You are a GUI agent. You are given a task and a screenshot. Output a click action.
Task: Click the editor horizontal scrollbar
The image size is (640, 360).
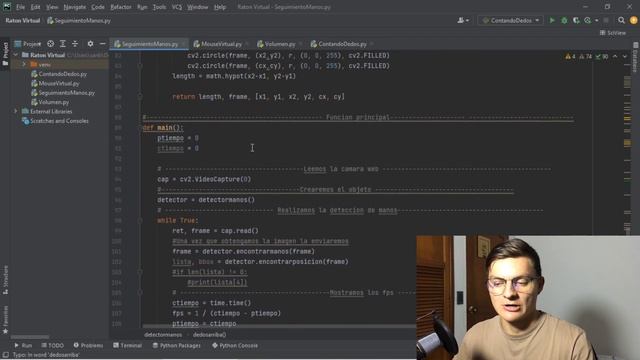[279, 326]
